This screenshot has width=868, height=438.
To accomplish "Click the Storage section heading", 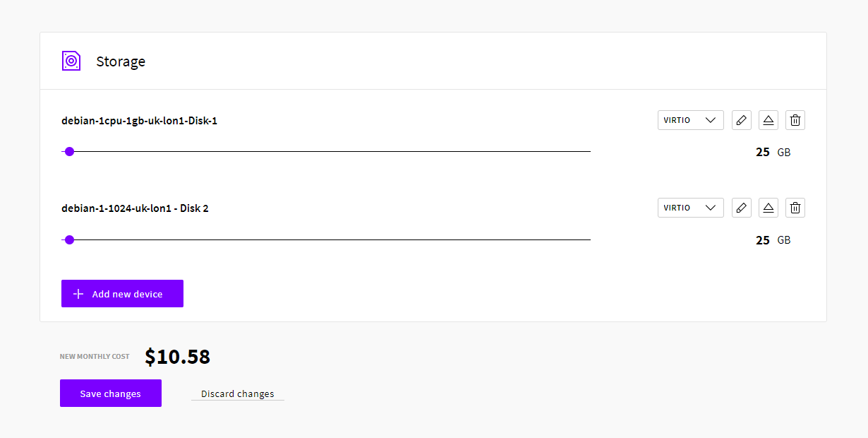I will click(x=121, y=61).
